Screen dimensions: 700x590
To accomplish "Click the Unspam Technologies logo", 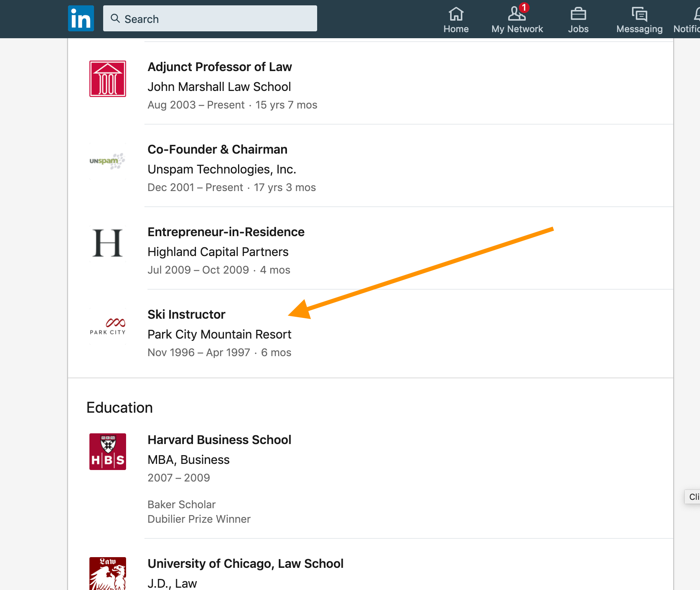I will 108,161.
